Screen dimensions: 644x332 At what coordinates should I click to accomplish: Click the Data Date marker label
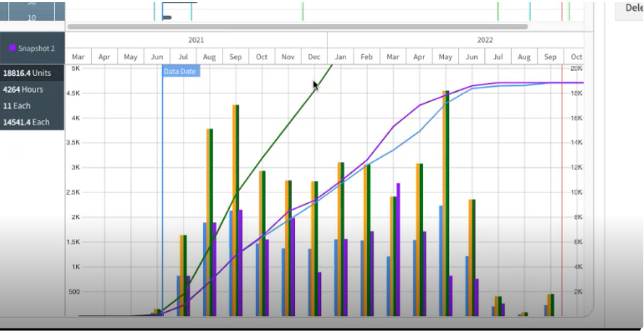click(180, 71)
